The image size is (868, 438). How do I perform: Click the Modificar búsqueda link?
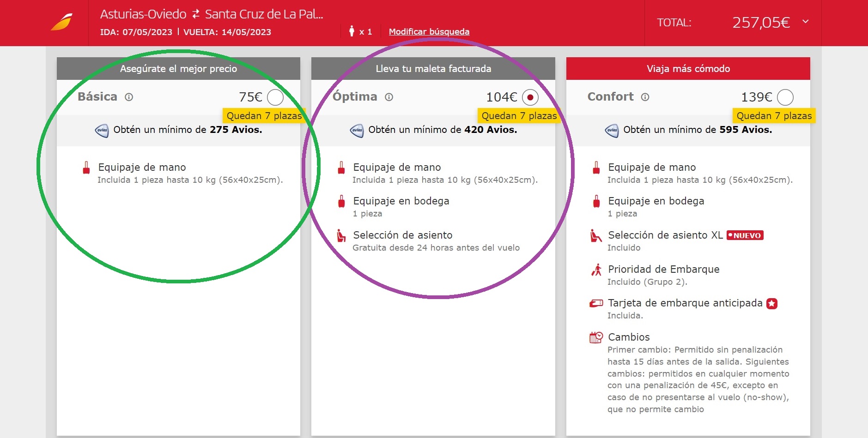point(429,32)
